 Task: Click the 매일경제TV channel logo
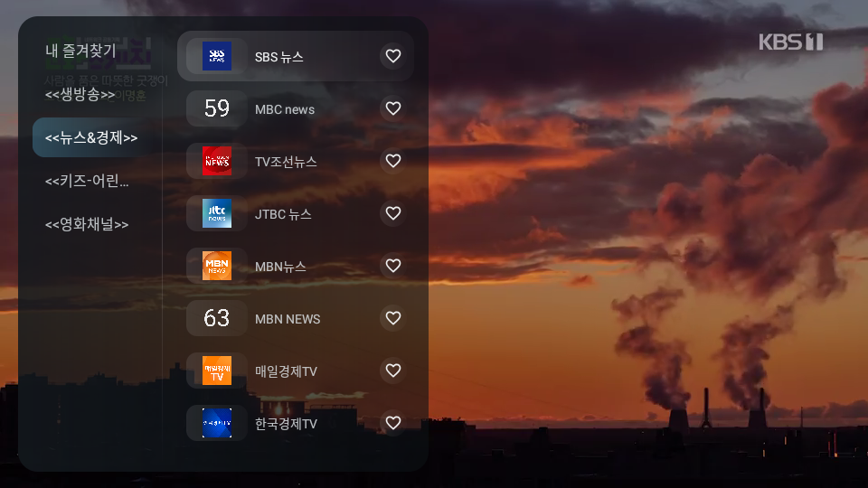(x=216, y=371)
